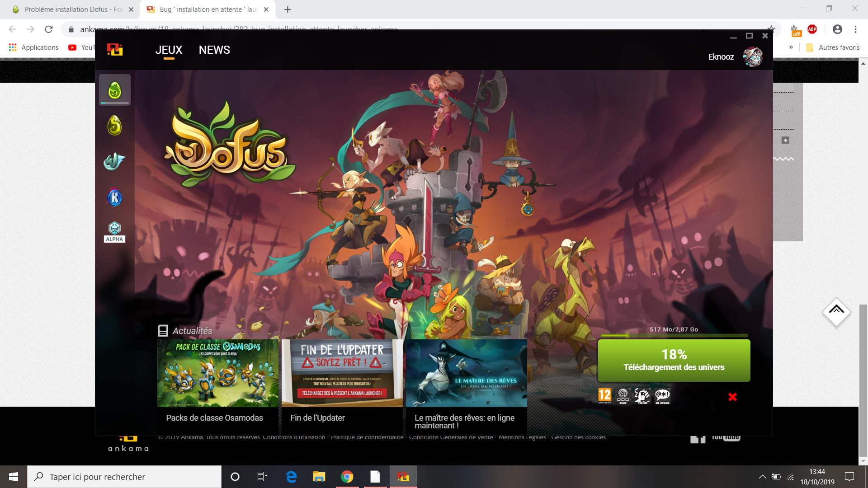868x488 pixels.
Task: Click the PEGI 12 rating icon
Action: point(604,396)
